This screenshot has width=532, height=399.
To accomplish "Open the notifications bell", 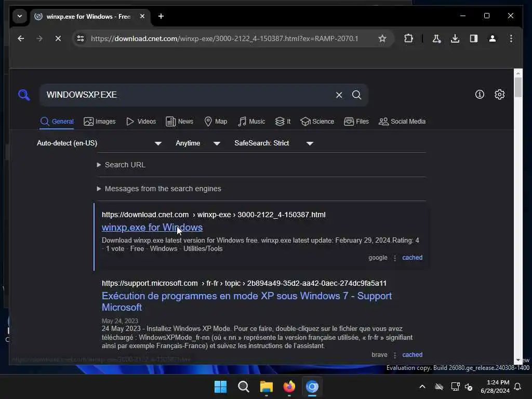I will tap(517, 387).
